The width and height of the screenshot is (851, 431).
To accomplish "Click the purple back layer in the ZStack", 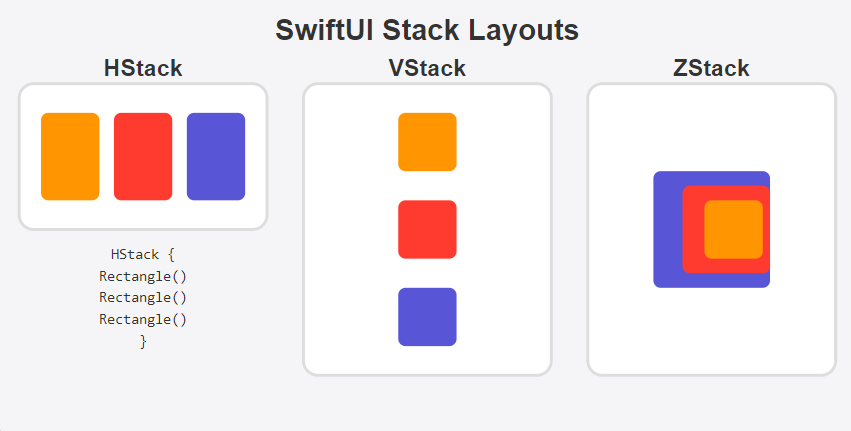I will (x=667, y=229).
